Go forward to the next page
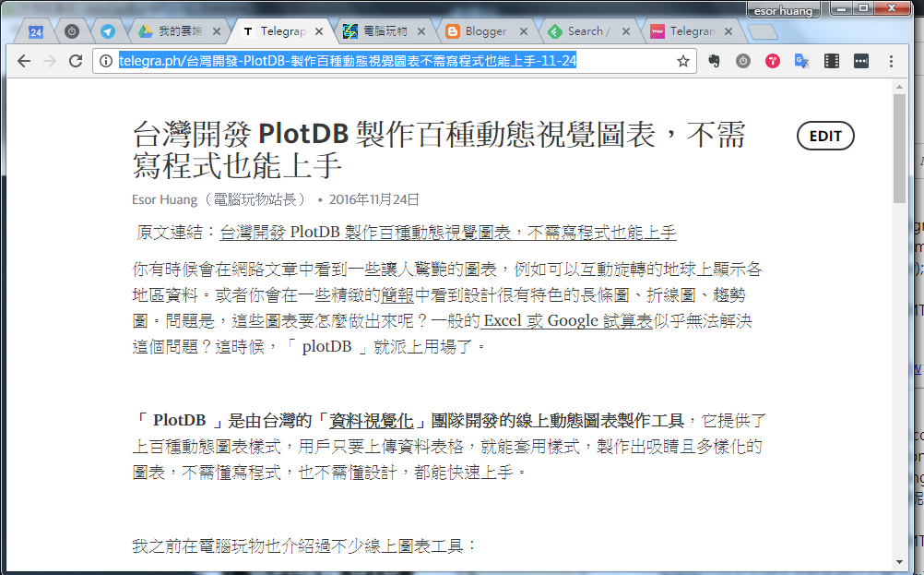This screenshot has height=575, width=924. 50,61
